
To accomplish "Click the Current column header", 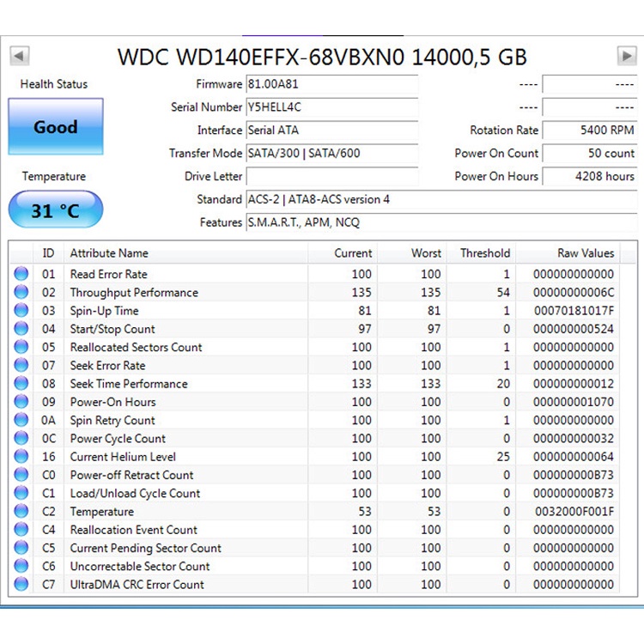I will pyautogui.click(x=343, y=253).
